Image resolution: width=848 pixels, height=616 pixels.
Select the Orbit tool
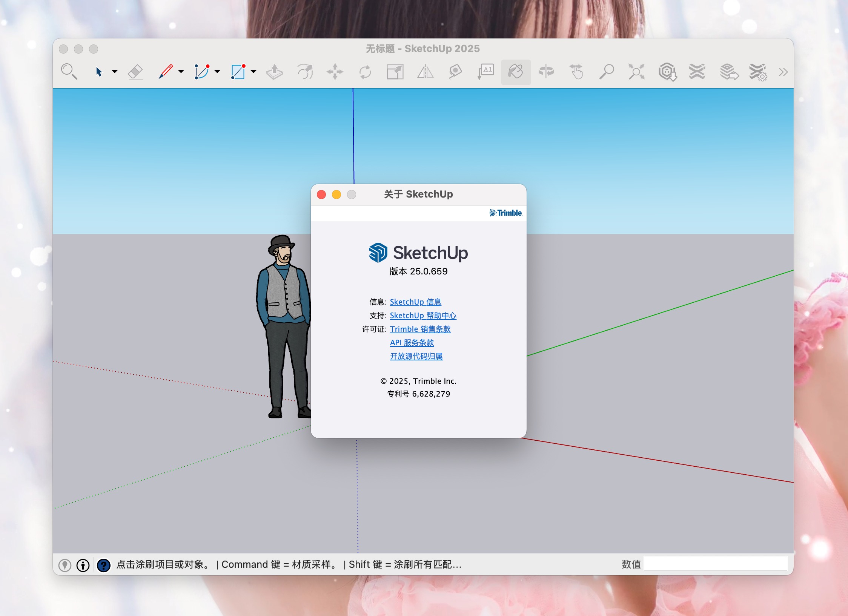546,72
